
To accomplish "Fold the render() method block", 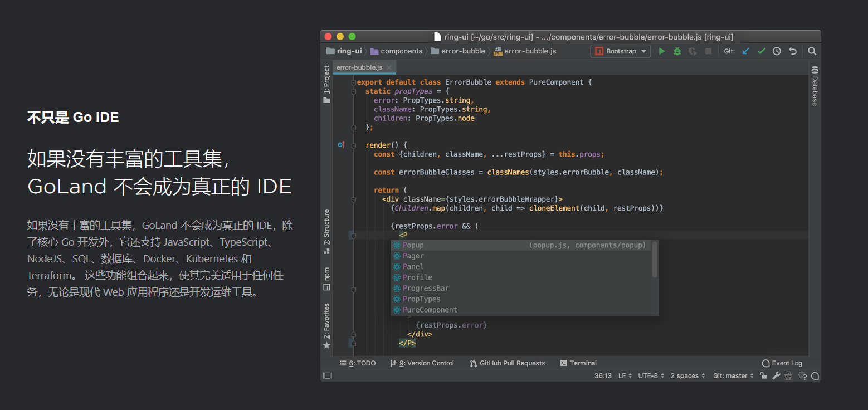I will [x=353, y=145].
